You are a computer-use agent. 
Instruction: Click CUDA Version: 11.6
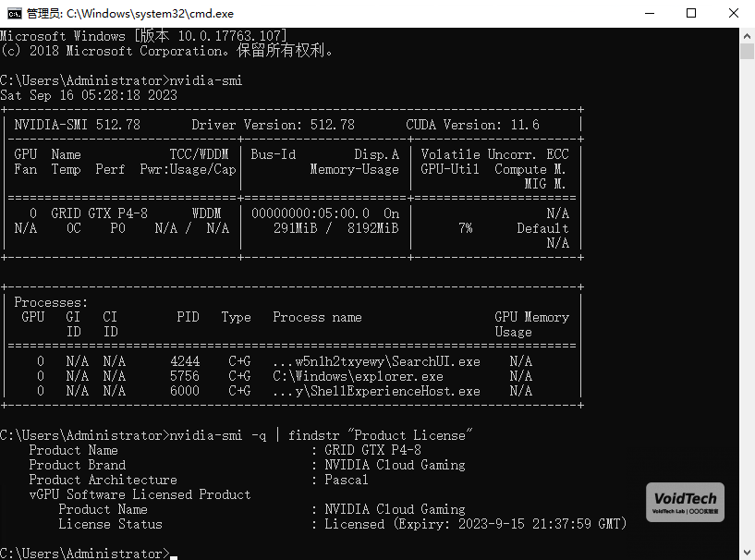pos(472,125)
